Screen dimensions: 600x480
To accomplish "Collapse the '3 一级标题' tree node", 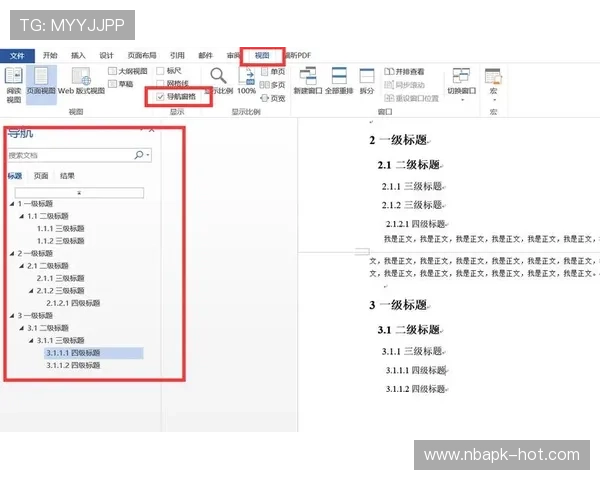I will coord(12,315).
